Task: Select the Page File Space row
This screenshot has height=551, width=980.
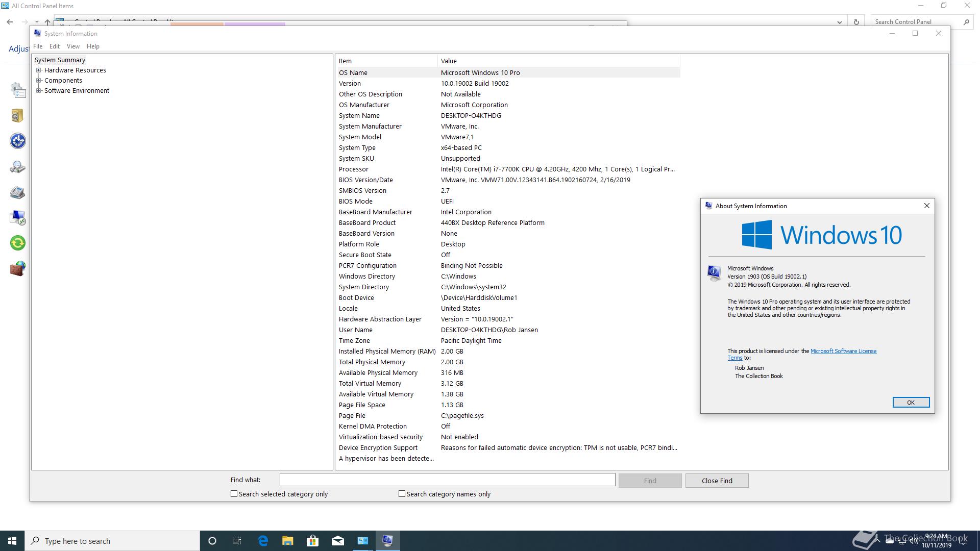Action: [508, 405]
